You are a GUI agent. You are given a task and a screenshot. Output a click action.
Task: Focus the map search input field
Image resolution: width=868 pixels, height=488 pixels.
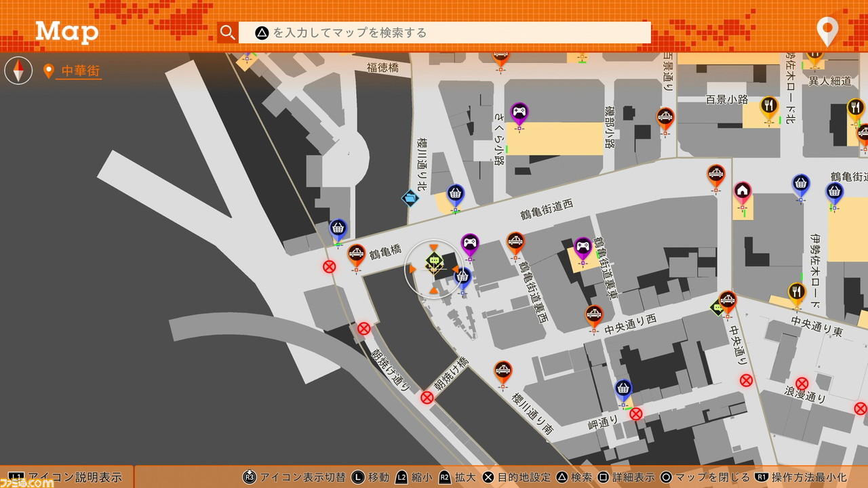445,33
